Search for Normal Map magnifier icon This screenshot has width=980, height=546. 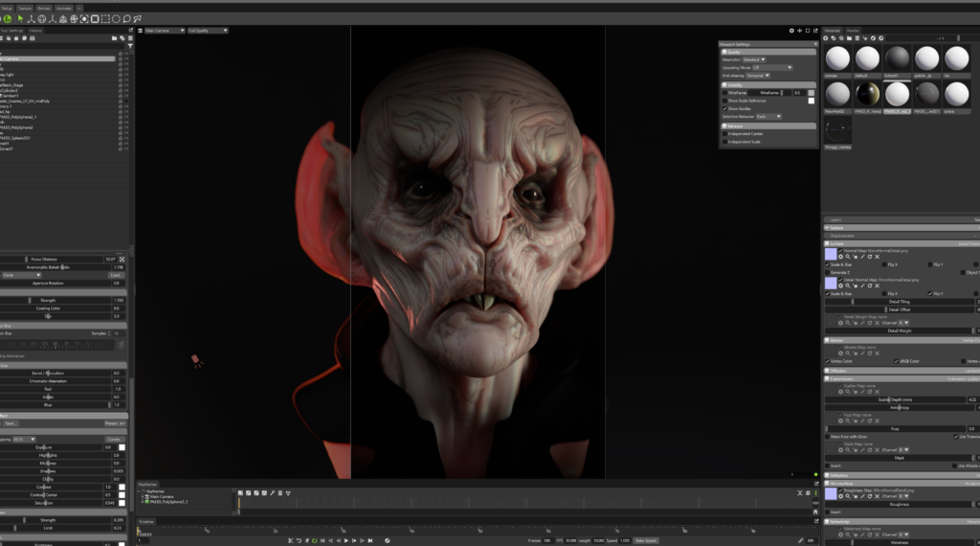[x=848, y=257]
